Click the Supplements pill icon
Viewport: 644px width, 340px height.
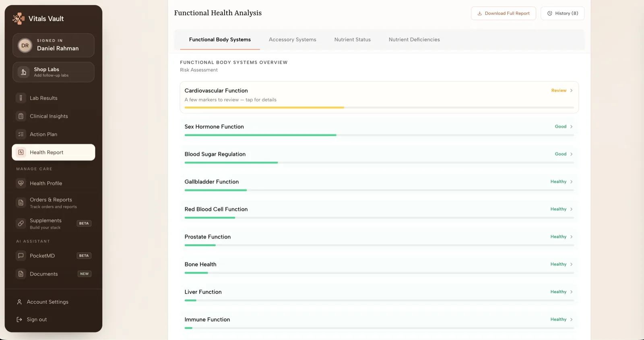pyautogui.click(x=21, y=223)
